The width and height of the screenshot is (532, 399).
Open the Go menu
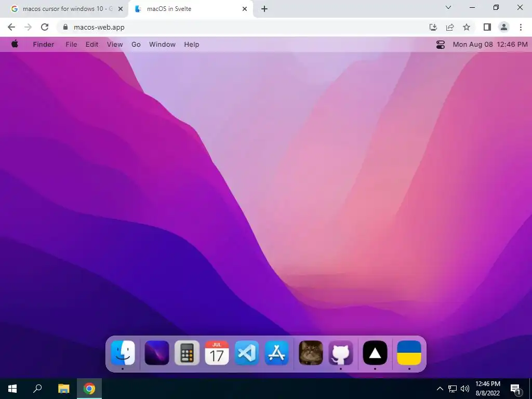[136, 45]
